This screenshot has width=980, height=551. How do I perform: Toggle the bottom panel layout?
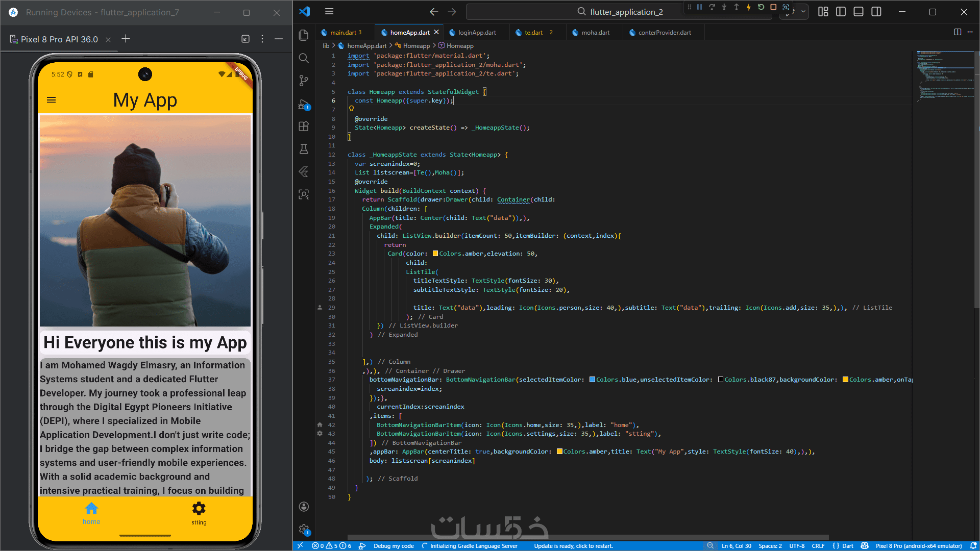(x=859, y=12)
